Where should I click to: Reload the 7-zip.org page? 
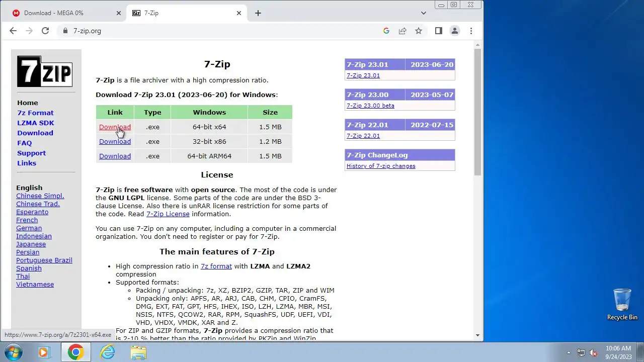pos(45,31)
